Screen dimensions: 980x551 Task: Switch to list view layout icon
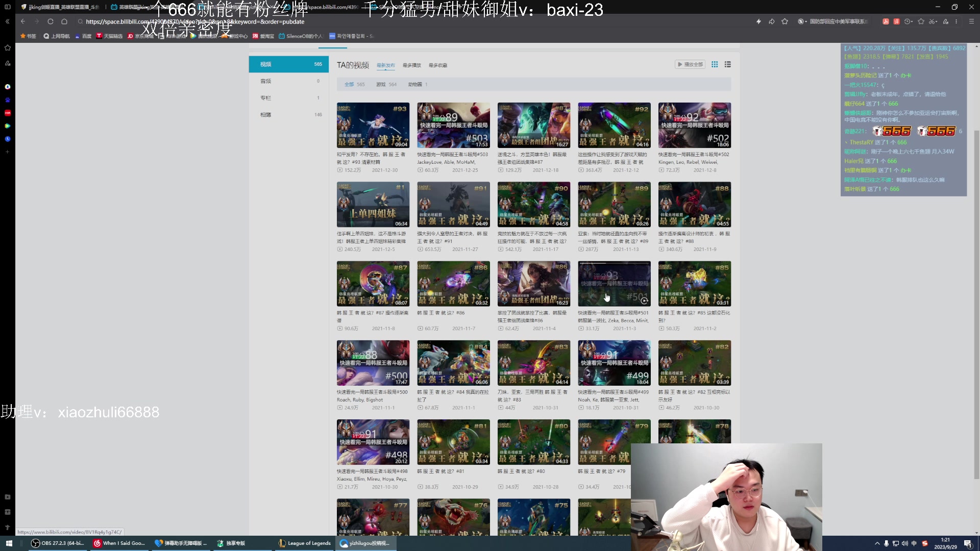pos(728,64)
